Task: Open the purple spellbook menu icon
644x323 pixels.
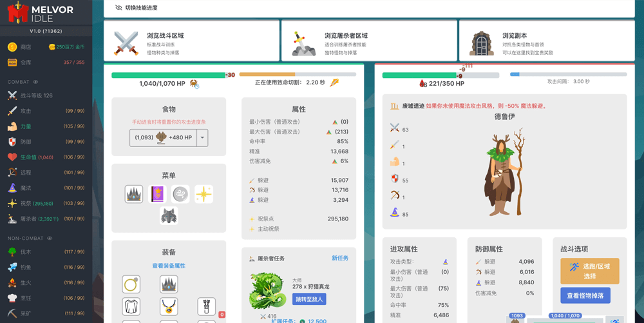Action: (x=157, y=194)
